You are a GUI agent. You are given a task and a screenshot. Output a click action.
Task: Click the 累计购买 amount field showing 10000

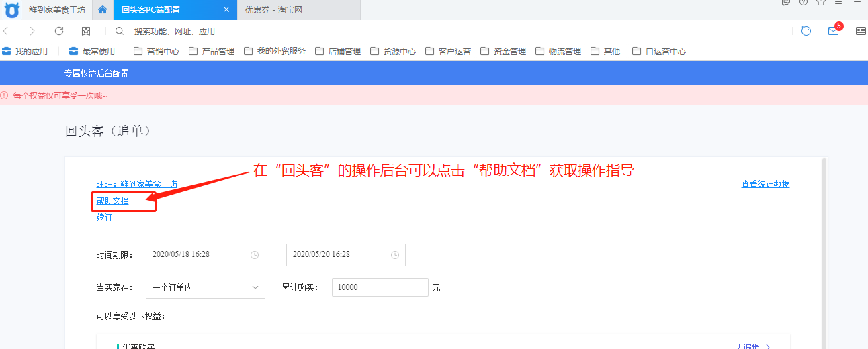pos(380,287)
